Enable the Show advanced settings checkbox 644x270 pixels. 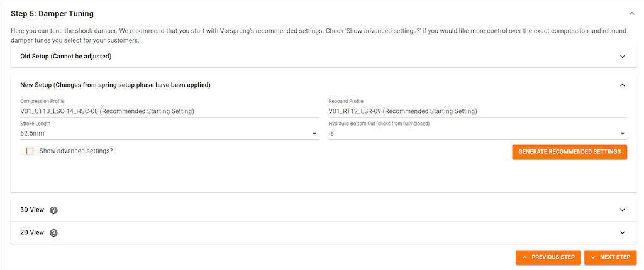click(30, 151)
